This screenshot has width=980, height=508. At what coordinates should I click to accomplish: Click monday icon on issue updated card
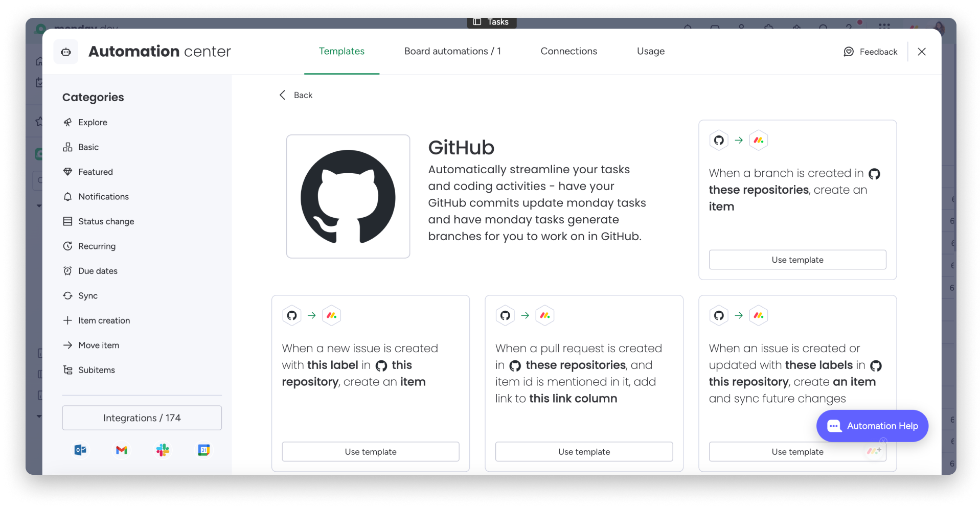tap(759, 315)
